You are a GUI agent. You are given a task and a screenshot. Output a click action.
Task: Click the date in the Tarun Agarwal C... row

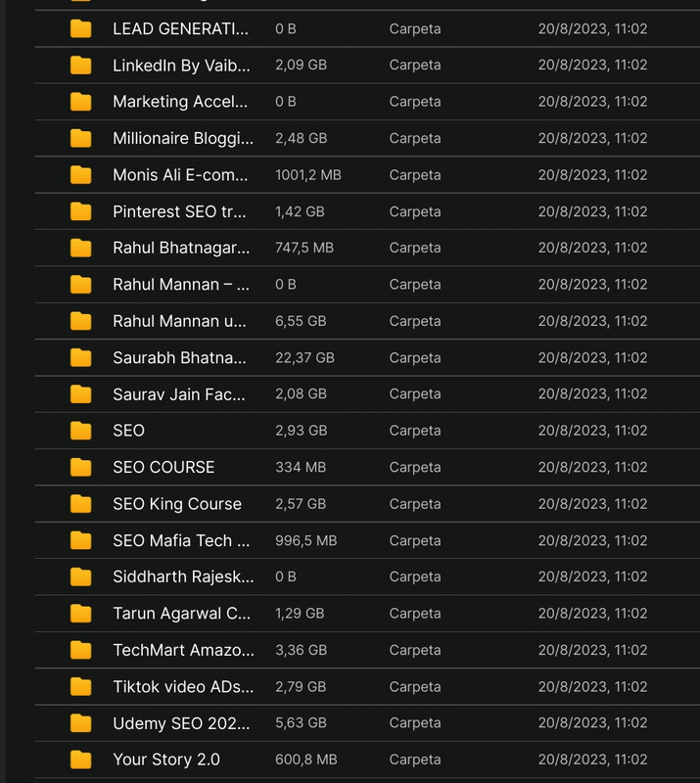click(x=592, y=614)
